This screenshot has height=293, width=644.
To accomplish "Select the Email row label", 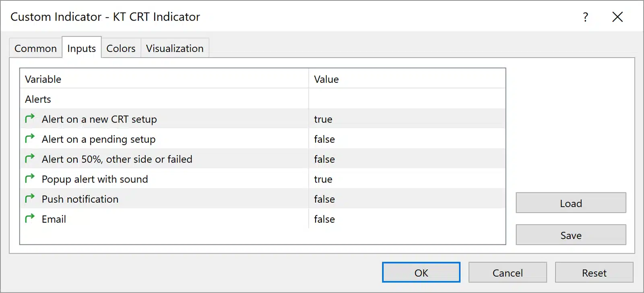I will (x=54, y=219).
